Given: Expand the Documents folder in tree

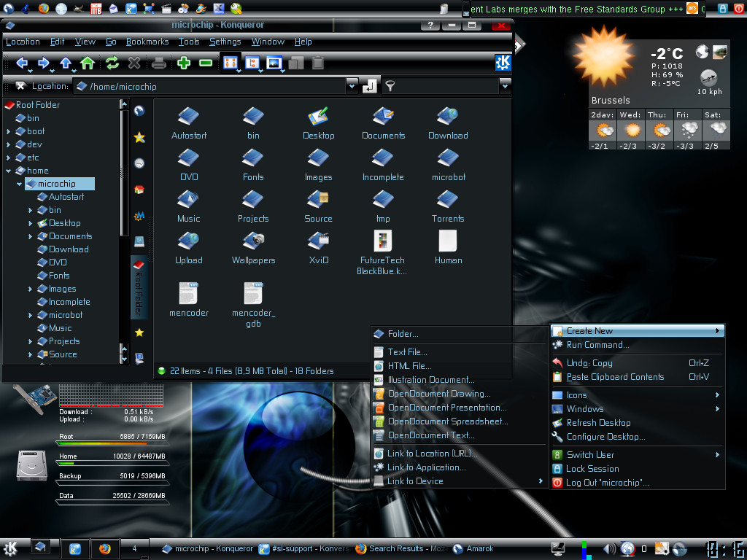Looking at the screenshot, I should coord(30,236).
